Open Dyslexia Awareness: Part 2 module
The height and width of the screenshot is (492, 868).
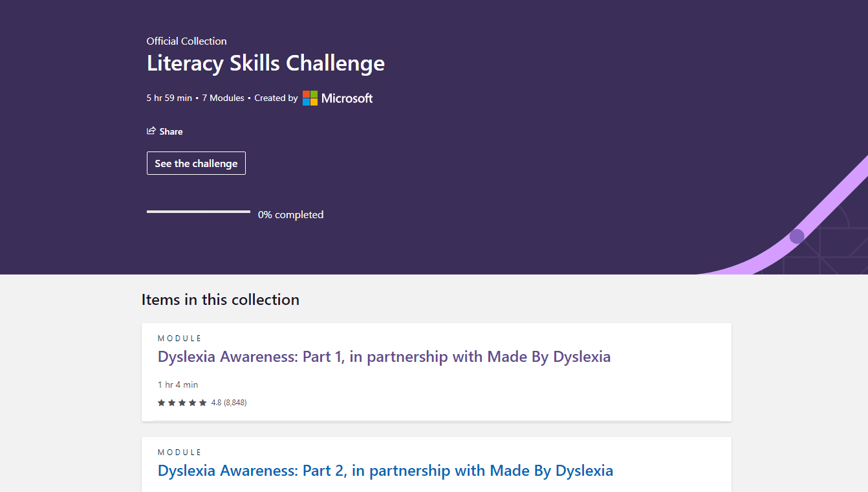385,471
